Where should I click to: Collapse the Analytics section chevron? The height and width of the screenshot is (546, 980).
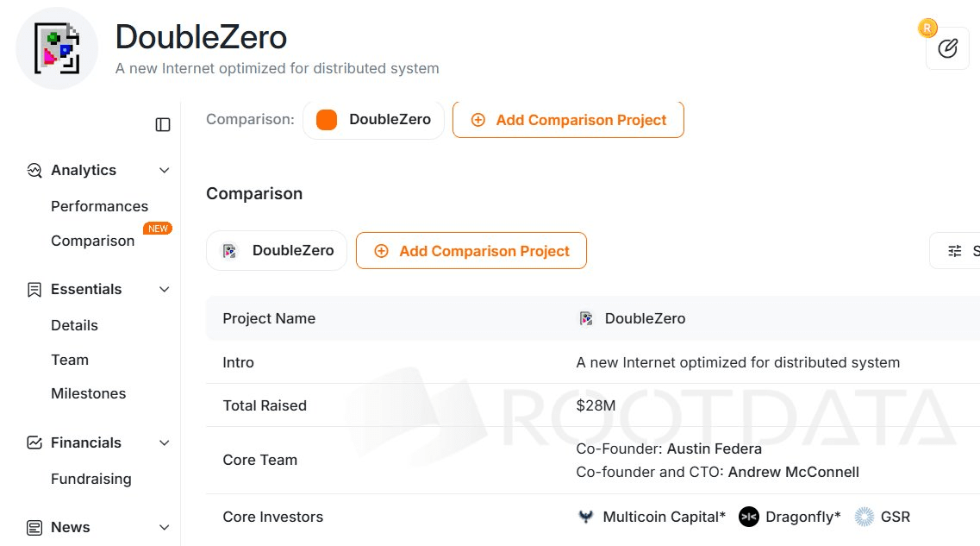tap(165, 170)
